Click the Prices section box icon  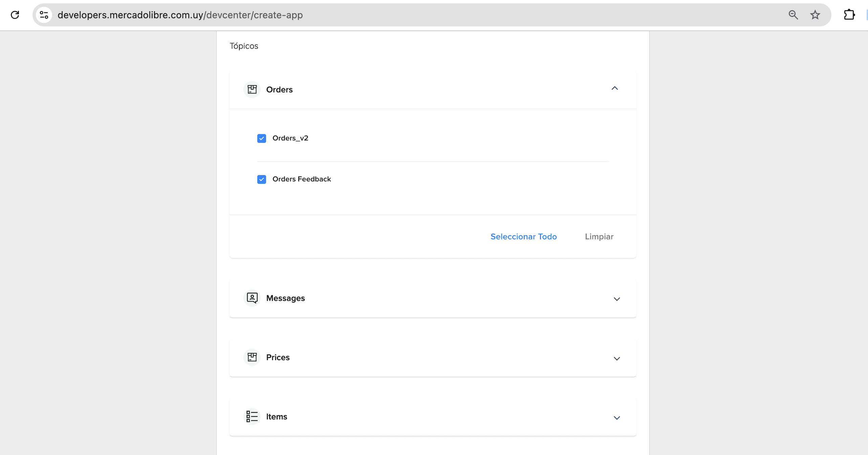(252, 357)
